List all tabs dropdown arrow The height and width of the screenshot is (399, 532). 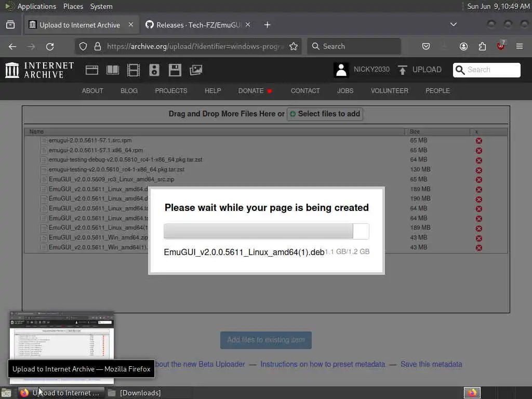453,24
